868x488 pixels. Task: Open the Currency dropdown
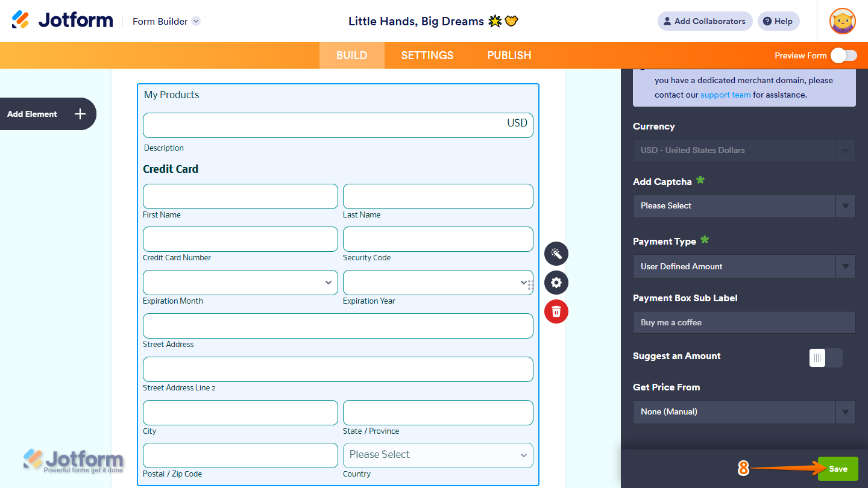point(744,150)
